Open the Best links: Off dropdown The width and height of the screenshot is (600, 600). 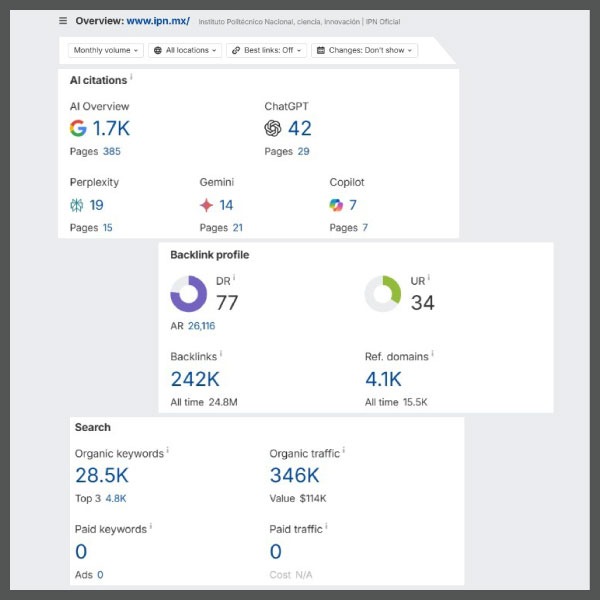coord(266,50)
